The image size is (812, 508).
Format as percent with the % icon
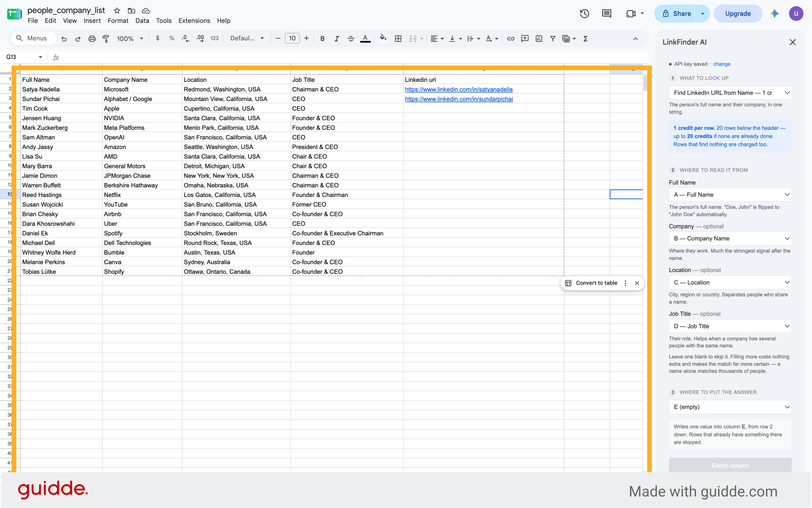(172, 38)
